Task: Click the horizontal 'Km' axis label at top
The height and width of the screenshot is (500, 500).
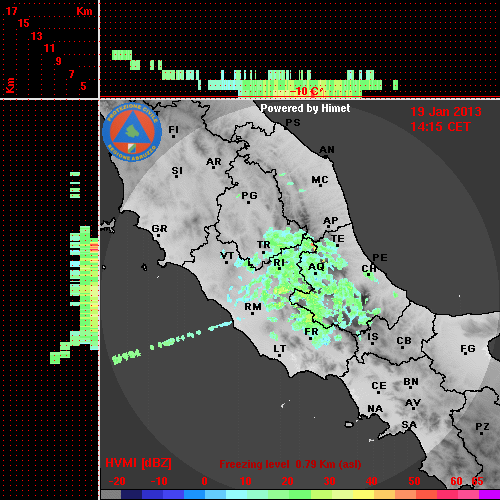Action: click(x=84, y=11)
